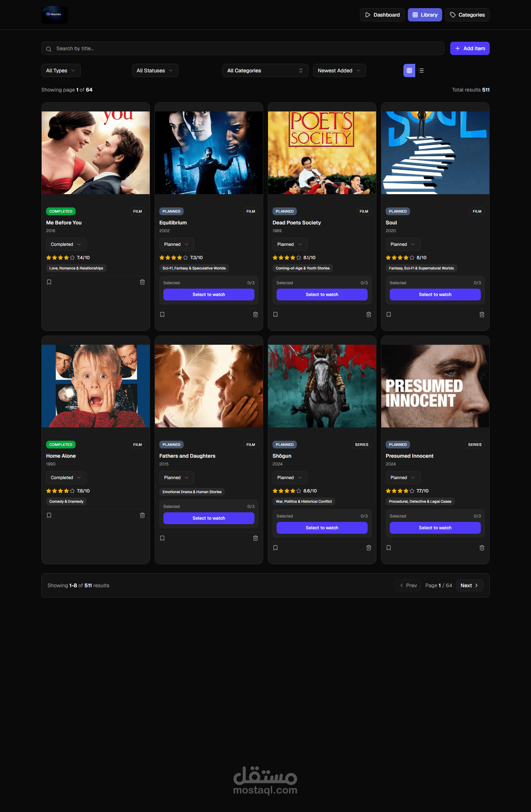Click Love, Romance & Relationships tag

coord(76,268)
